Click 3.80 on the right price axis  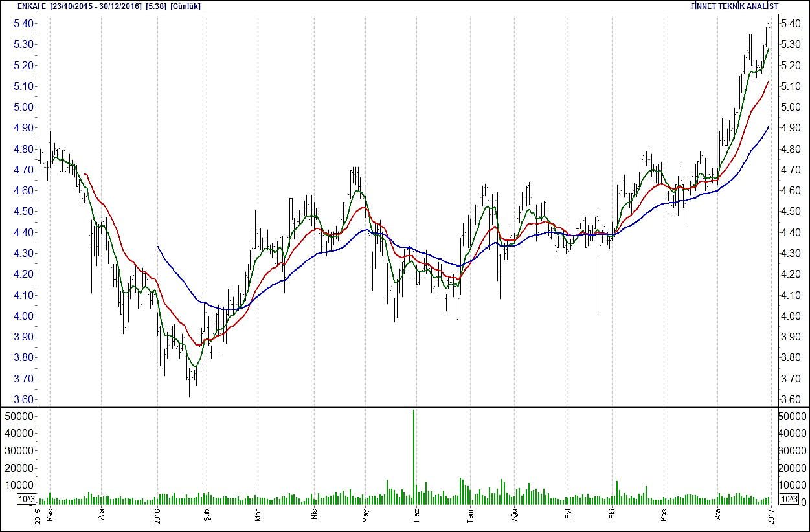(x=790, y=358)
